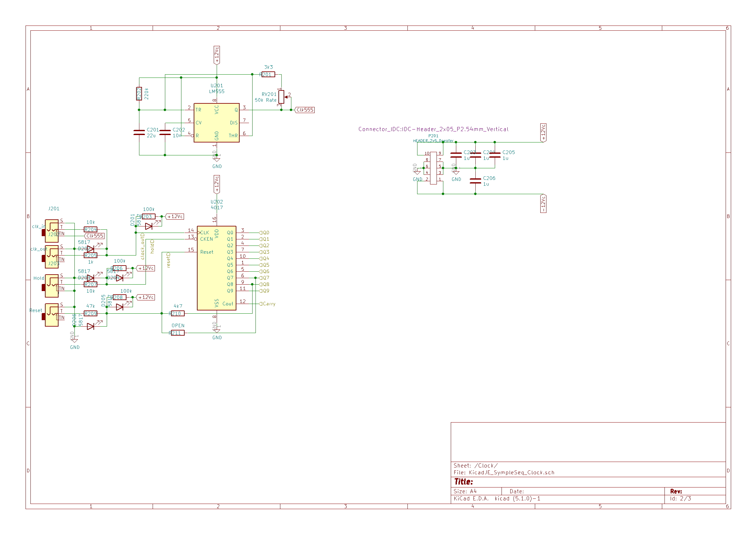This screenshot has height=534, width=756.
Task: Click the -12Vc power label
Action: (543, 204)
